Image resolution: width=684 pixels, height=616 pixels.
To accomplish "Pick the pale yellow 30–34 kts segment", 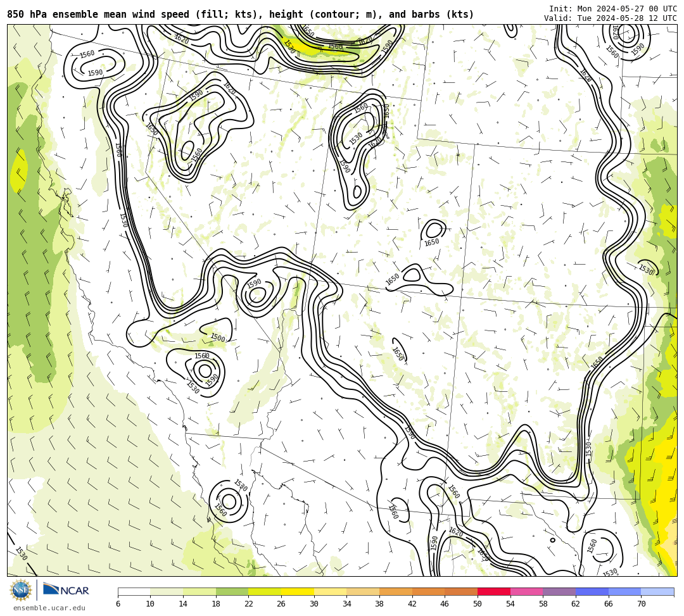I will (330, 591).
